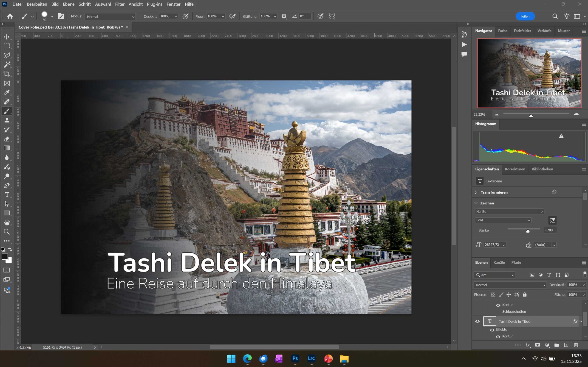Toggle visibility of layer Effekte
Image resolution: width=588 pixels, height=367 pixels.
click(x=492, y=330)
